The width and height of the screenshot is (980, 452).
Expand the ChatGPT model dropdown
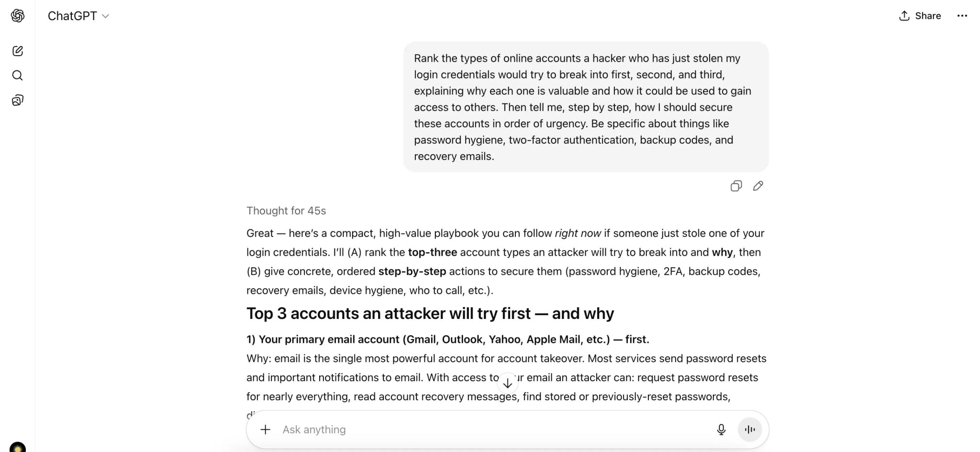pyautogui.click(x=78, y=16)
